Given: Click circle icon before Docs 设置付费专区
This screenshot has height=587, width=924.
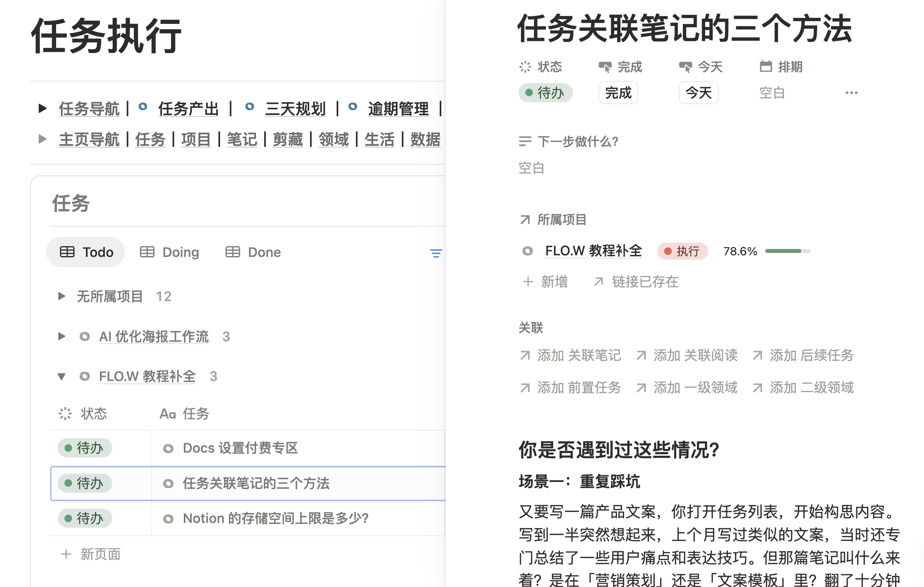Looking at the screenshot, I should pos(168,448).
